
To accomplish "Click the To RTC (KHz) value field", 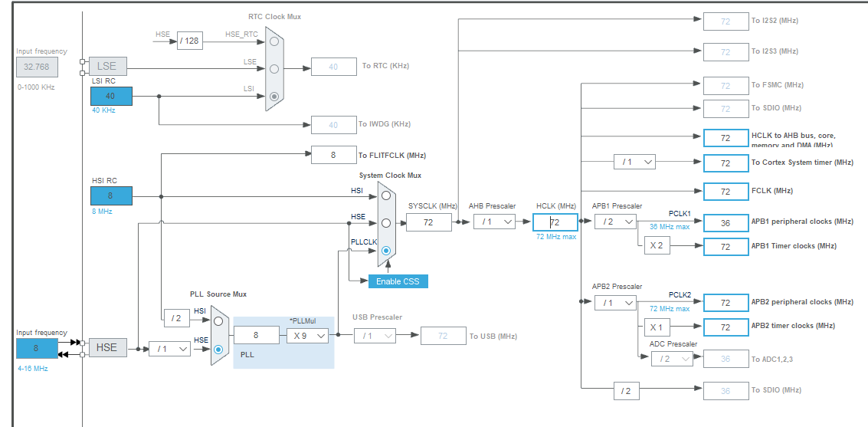I will (x=334, y=67).
